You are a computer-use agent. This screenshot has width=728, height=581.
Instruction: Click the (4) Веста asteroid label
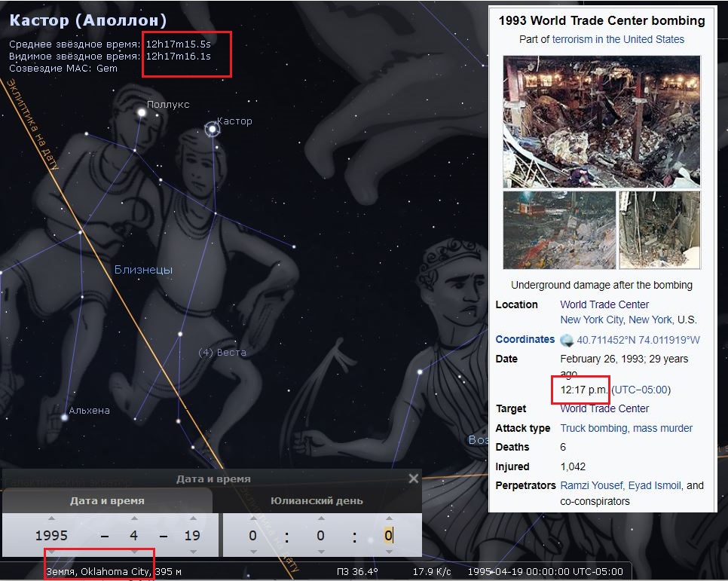pos(222,353)
